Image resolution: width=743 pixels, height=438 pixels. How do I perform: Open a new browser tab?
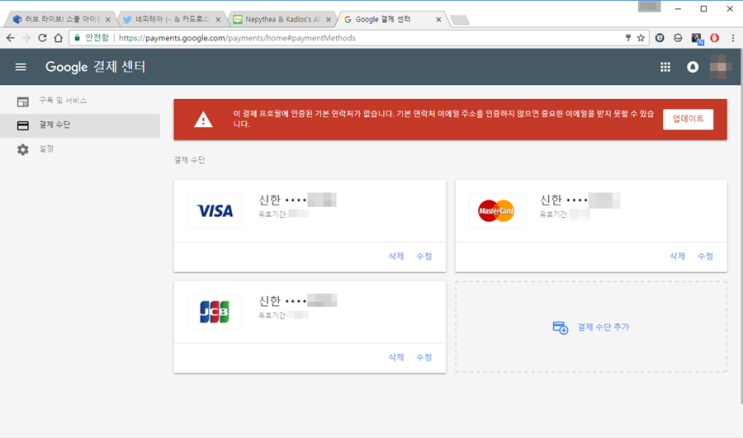[x=460, y=20]
